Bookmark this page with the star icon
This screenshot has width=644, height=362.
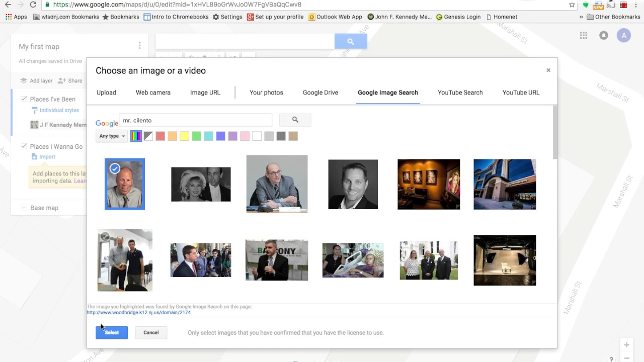point(572,5)
